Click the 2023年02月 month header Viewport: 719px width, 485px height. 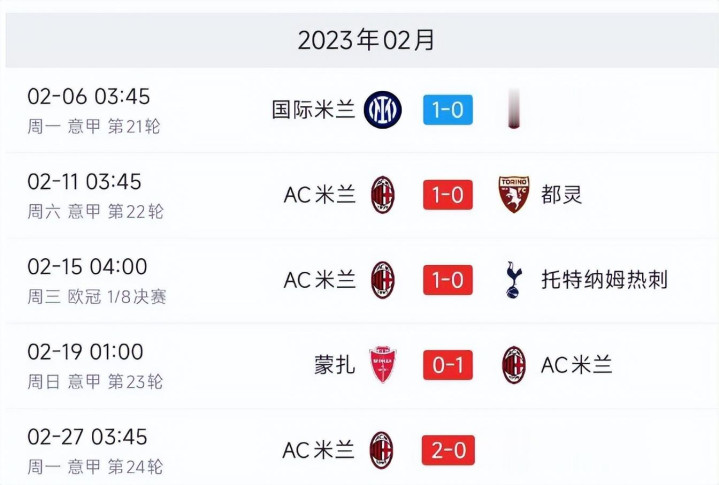pos(366,41)
